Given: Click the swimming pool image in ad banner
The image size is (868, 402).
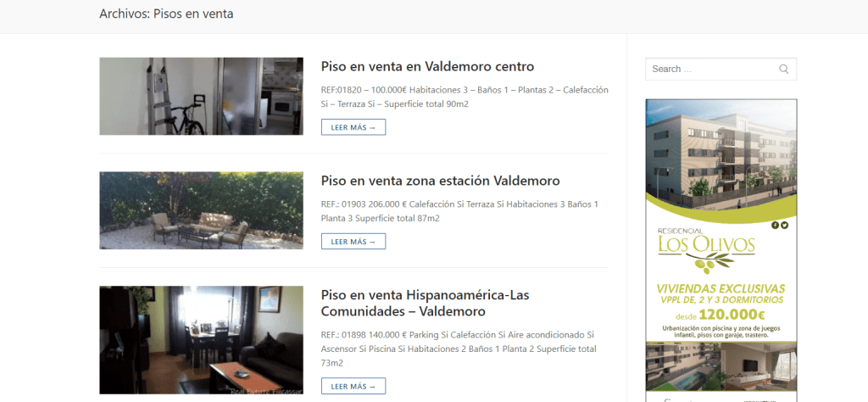Looking at the screenshot, I should pos(684,366).
